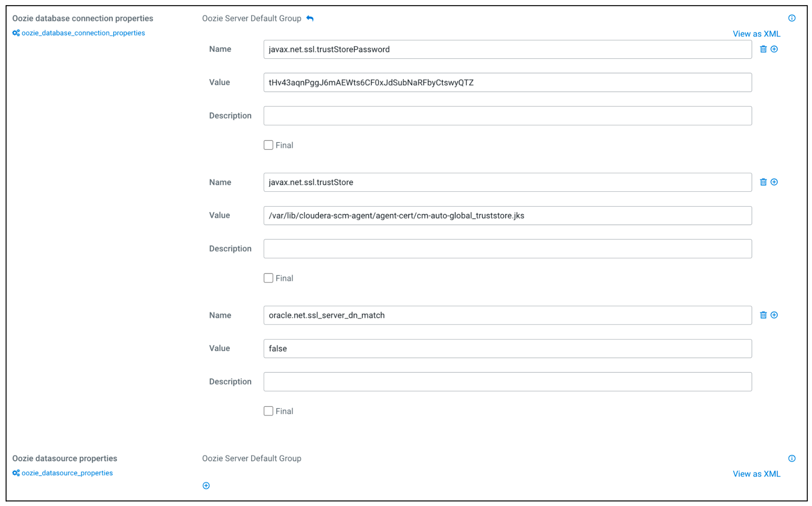
Task: Show info for Oozie datasource properties
Action: (x=792, y=458)
